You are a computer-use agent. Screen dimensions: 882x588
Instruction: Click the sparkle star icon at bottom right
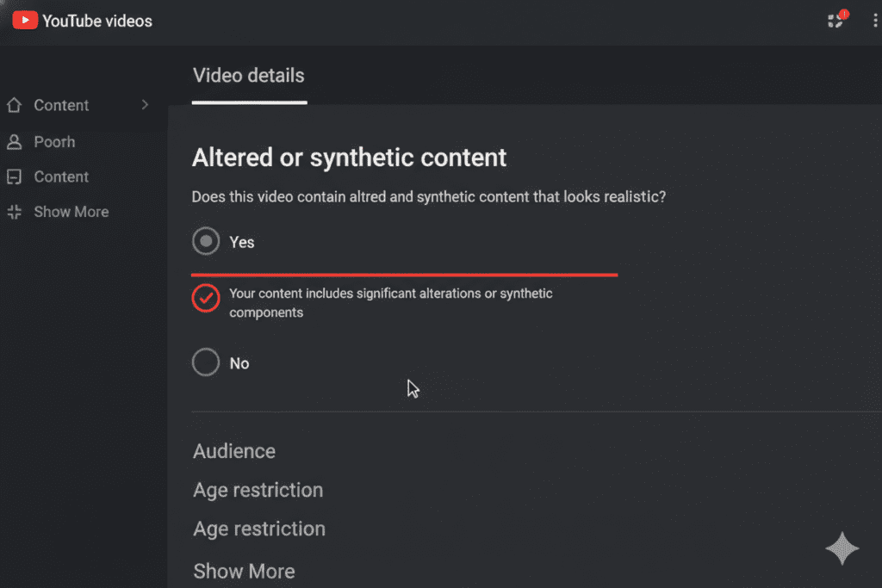[842, 548]
